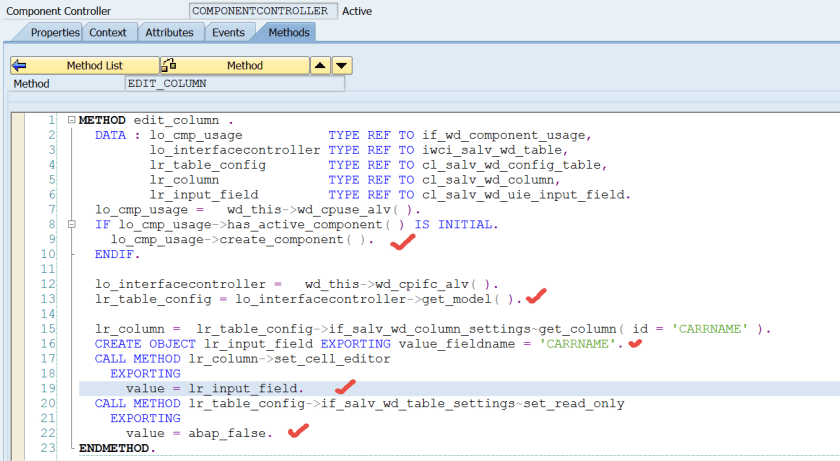Jump to next method with down arrow

(342, 65)
